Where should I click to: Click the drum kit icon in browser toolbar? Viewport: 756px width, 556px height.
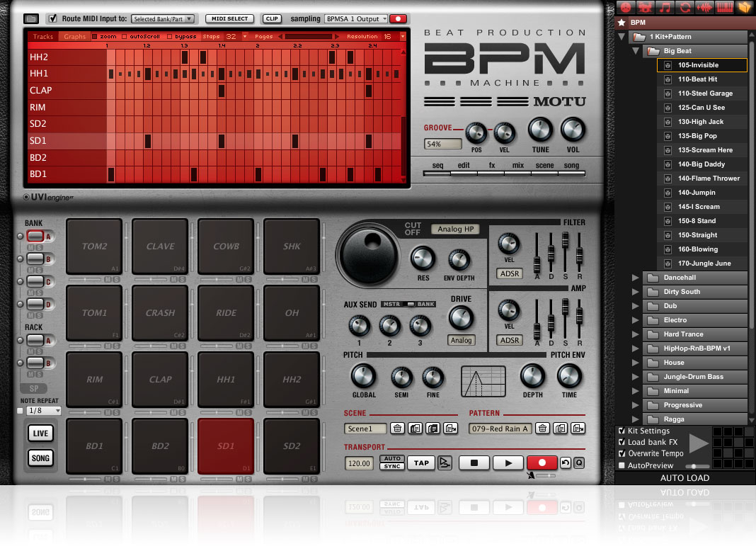point(645,7)
